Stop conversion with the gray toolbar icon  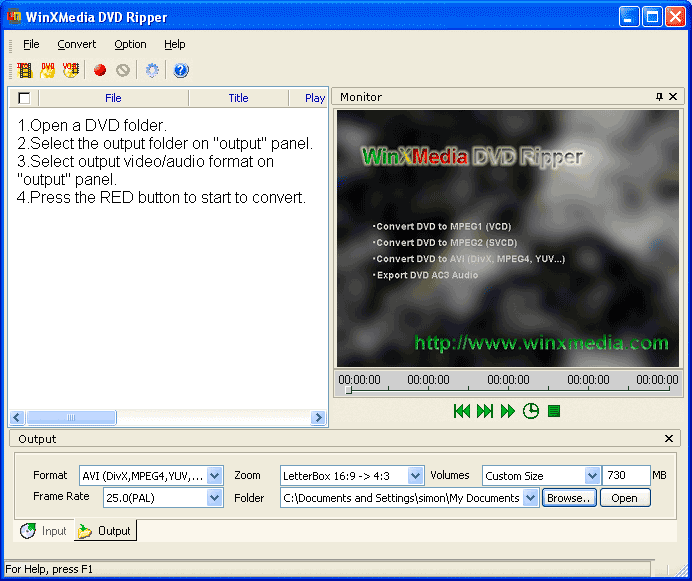point(123,70)
